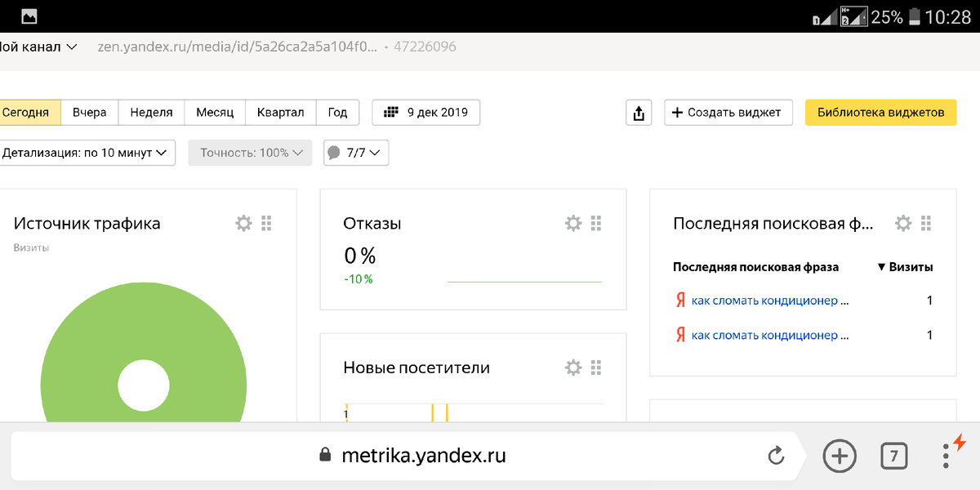The width and height of the screenshot is (980, 490).
Task: Open settings gear of Новые посетители widget
Action: click(573, 367)
